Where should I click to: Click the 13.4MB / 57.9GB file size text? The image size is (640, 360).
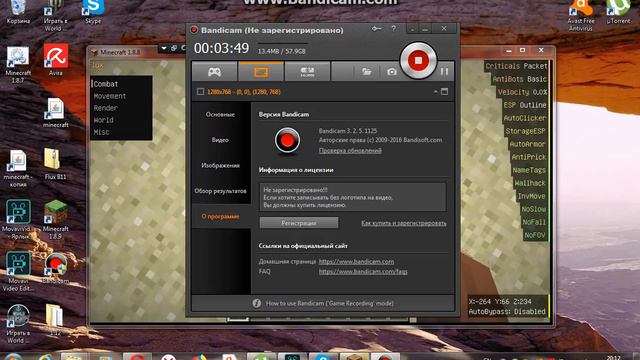282,51
